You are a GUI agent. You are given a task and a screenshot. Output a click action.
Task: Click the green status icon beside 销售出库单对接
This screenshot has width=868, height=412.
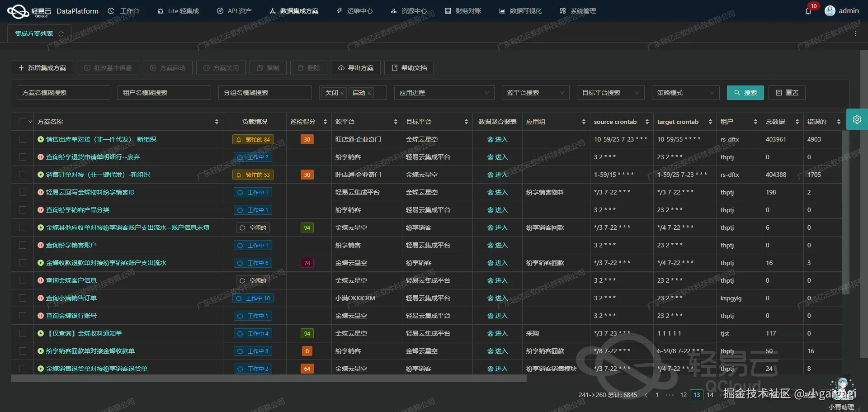point(40,139)
